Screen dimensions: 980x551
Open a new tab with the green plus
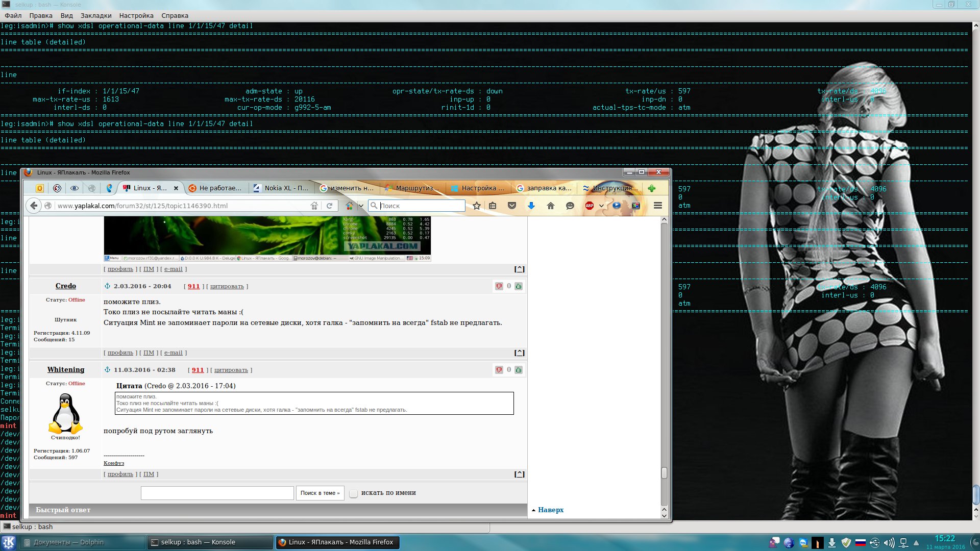click(x=652, y=188)
